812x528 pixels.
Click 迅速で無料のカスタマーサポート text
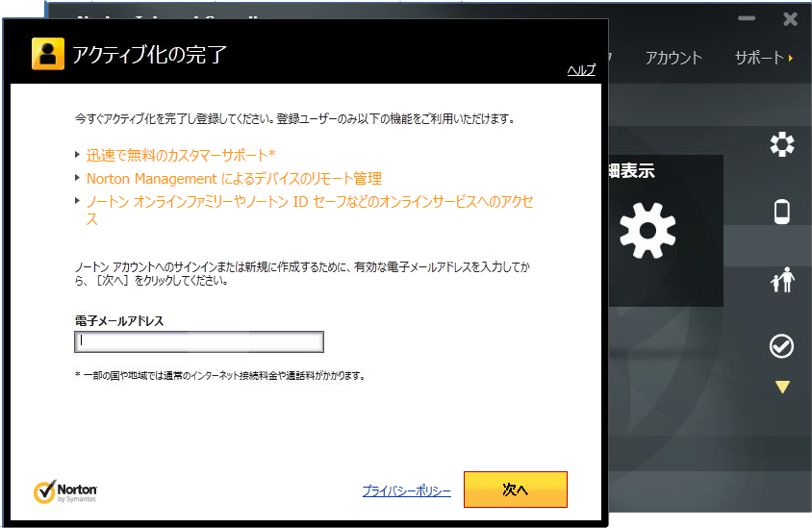[x=181, y=155]
